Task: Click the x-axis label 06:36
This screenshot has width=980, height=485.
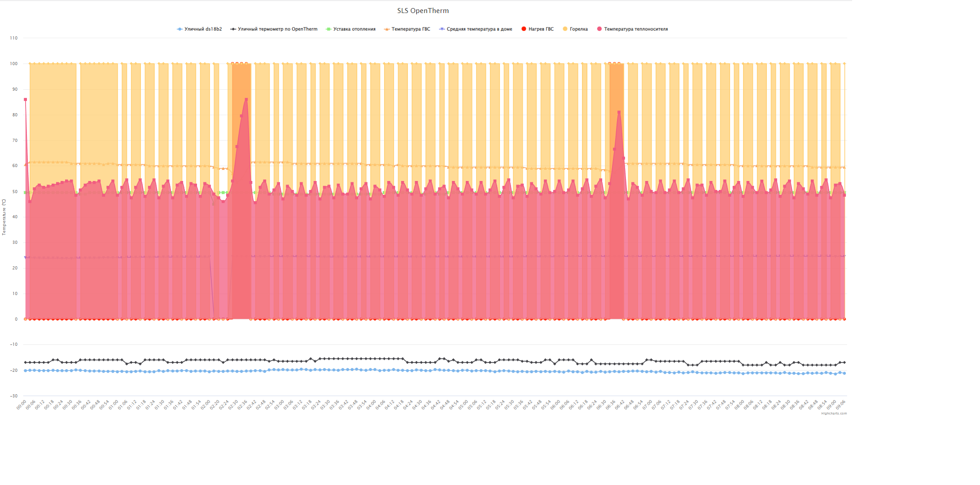Action: pyautogui.click(x=610, y=405)
